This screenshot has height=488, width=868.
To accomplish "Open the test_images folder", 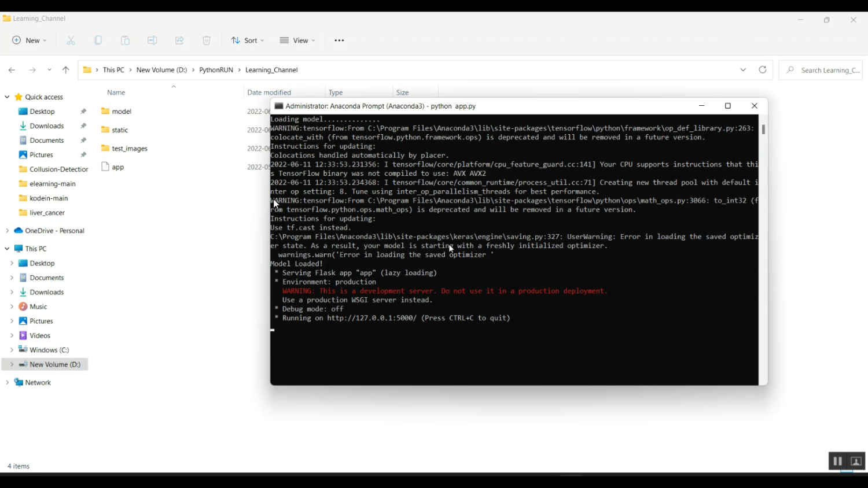I will click(130, 149).
